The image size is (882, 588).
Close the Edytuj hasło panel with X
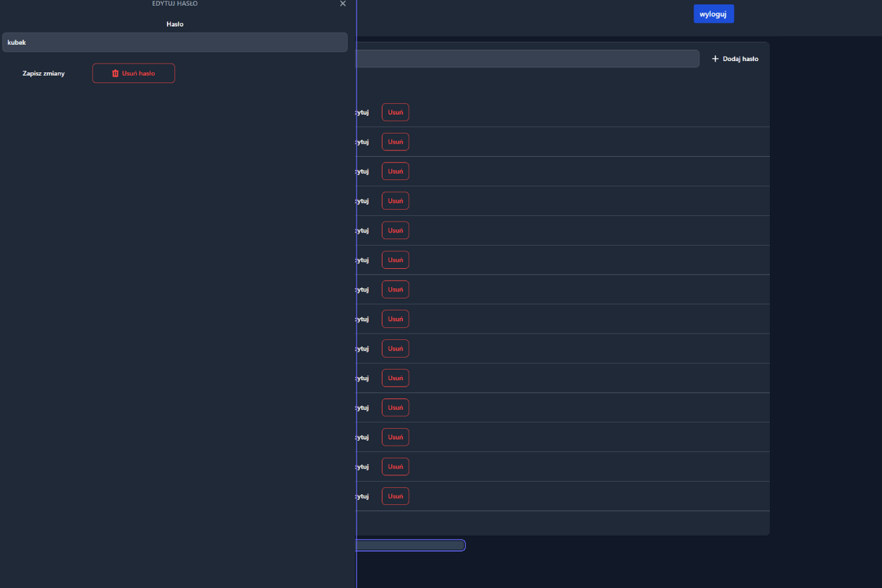click(343, 4)
